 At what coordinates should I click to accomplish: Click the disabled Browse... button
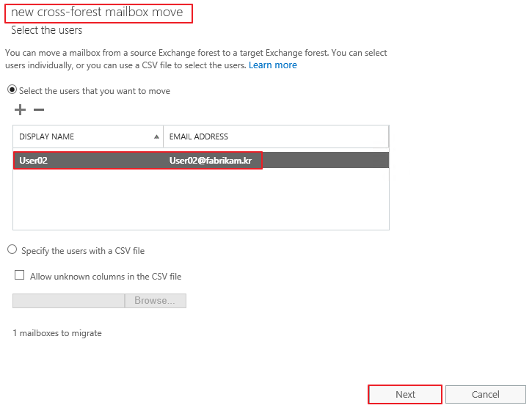click(x=155, y=301)
